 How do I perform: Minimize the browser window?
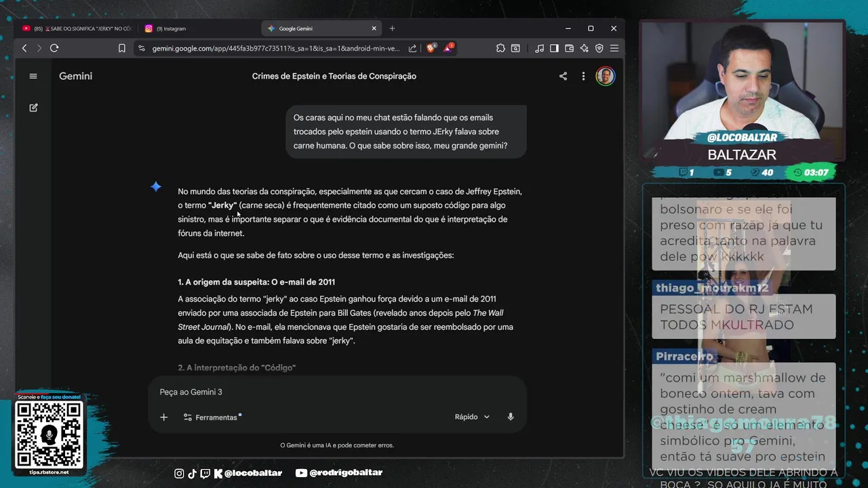(568, 28)
